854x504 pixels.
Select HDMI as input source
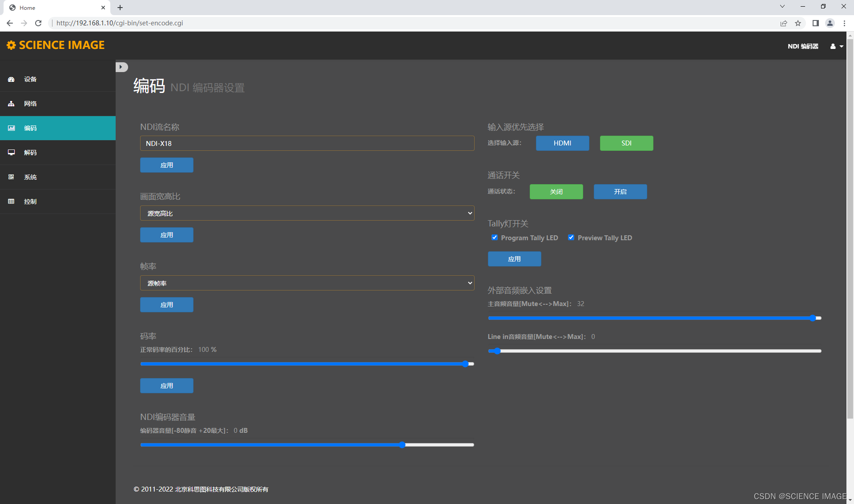[562, 143]
